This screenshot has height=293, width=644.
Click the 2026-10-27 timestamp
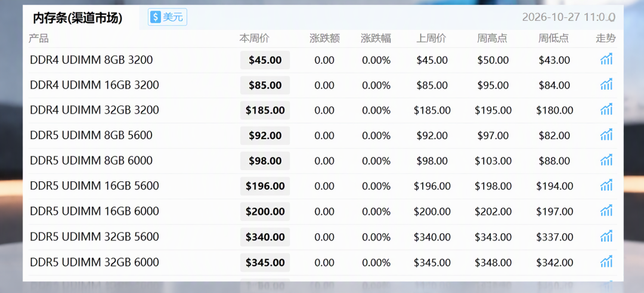(x=568, y=17)
